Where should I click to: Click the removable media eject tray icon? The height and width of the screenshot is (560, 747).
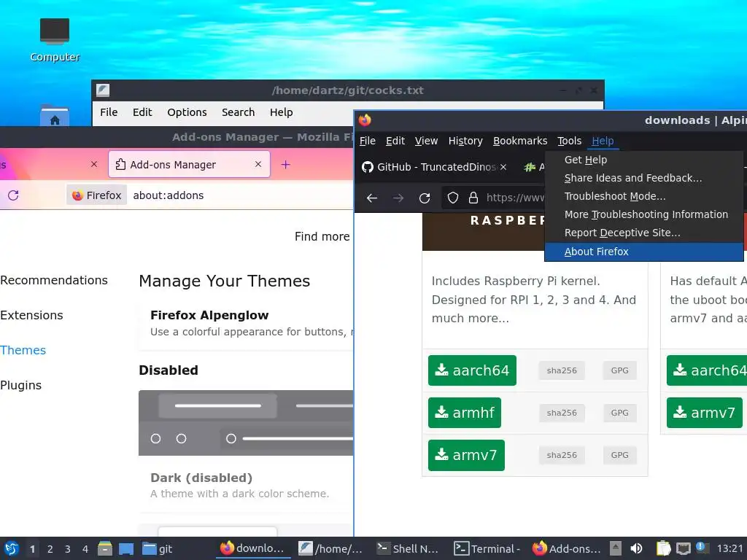coord(616,548)
